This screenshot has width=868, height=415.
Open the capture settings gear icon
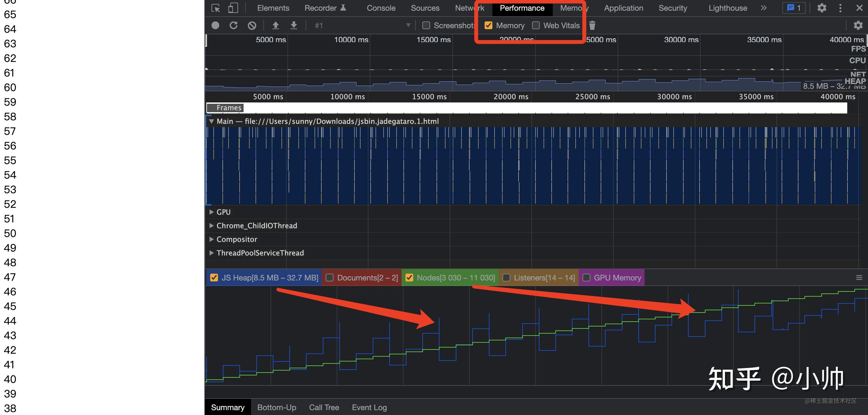(858, 25)
